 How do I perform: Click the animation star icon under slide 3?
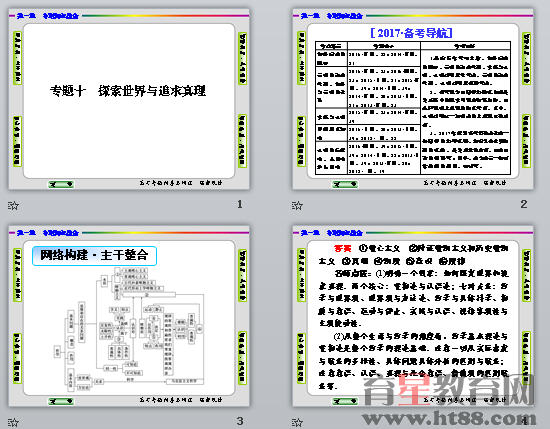click(13, 422)
